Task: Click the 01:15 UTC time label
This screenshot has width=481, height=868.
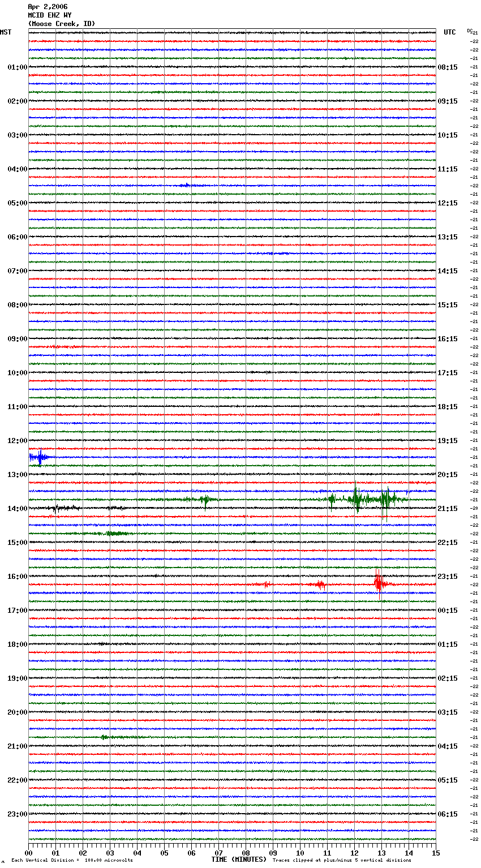Action: coord(448,644)
